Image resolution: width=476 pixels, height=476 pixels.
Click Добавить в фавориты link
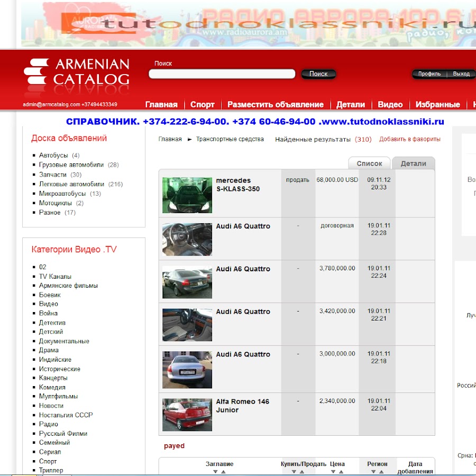409,139
